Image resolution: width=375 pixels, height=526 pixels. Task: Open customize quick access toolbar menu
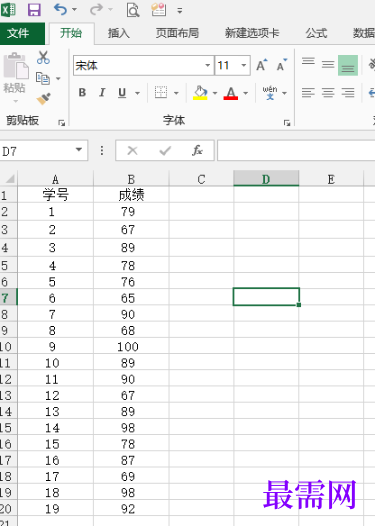click(x=180, y=11)
